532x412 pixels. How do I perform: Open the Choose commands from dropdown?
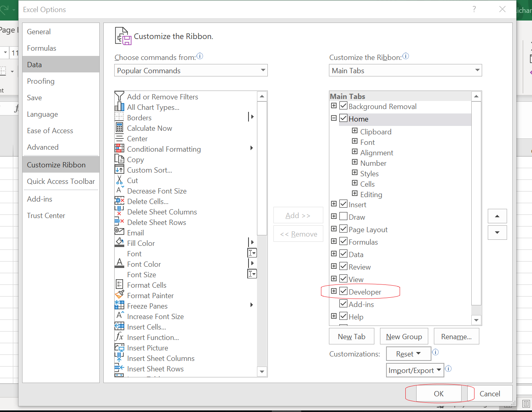[191, 70]
